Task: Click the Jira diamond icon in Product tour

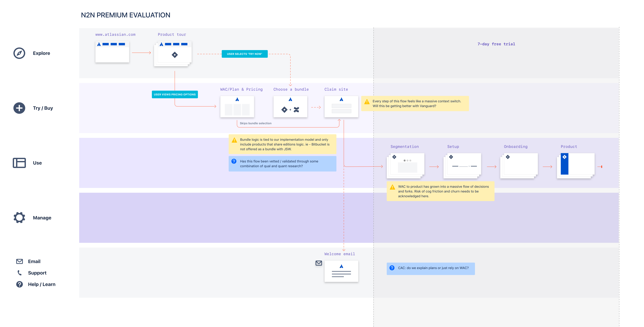Action: click(x=175, y=55)
